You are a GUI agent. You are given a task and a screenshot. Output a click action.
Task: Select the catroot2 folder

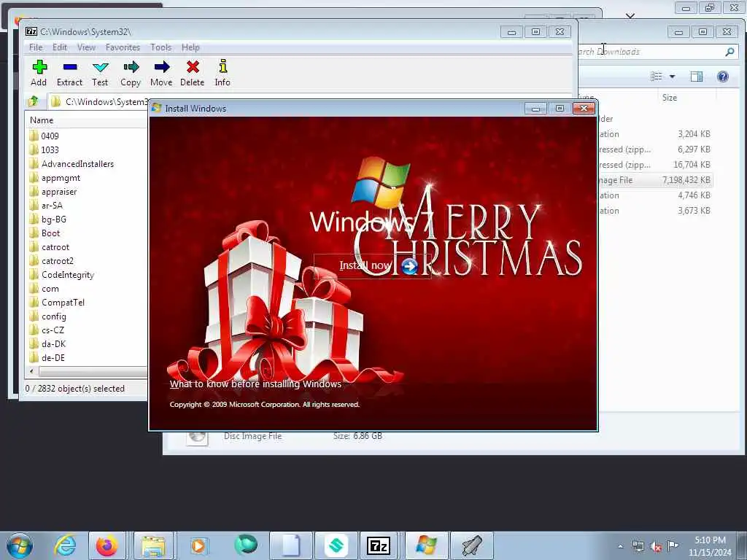[57, 261]
